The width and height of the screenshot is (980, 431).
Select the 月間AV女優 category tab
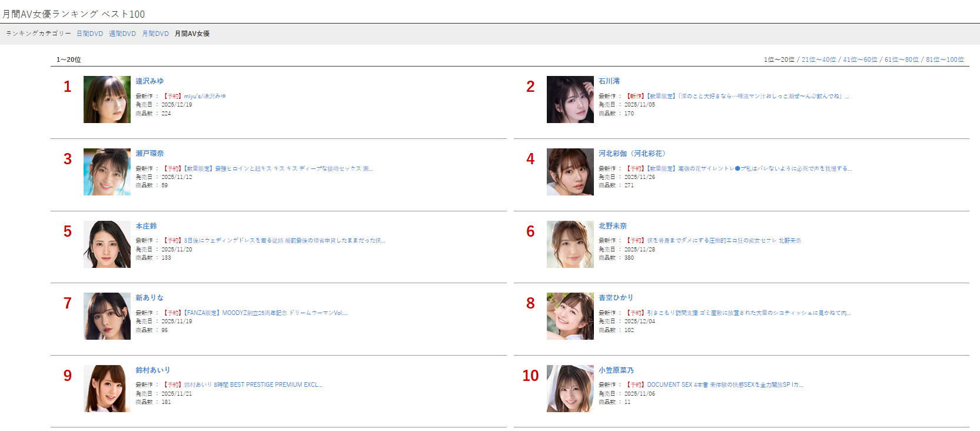point(192,34)
